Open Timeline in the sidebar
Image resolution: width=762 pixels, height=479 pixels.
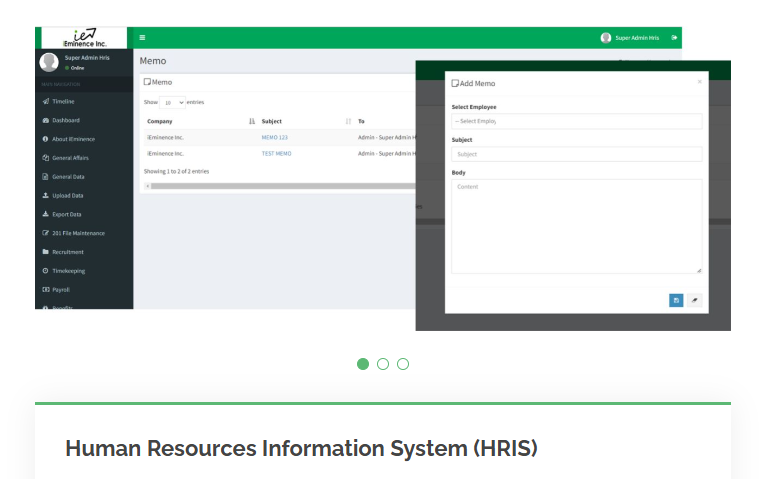63,102
